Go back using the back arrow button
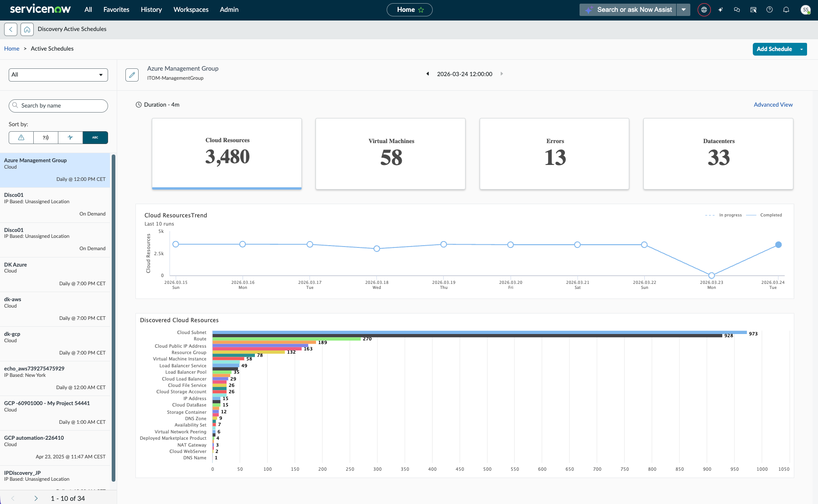Screen dimensions: 818x504 pyautogui.click(x=11, y=29)
